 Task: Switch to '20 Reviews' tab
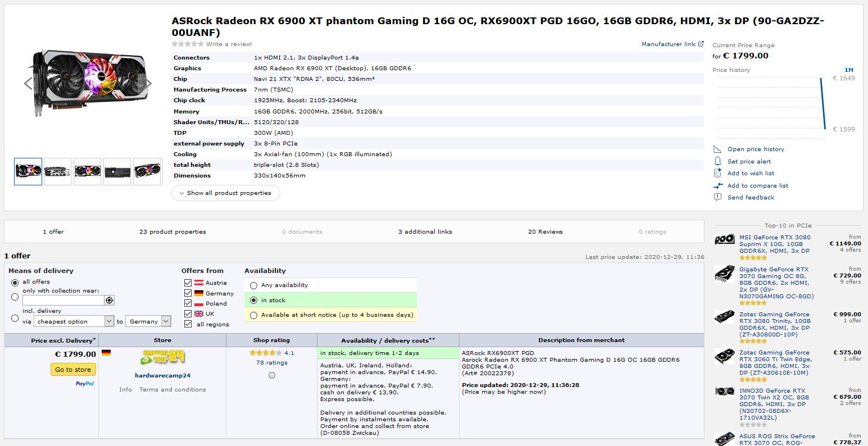point(546,231)
